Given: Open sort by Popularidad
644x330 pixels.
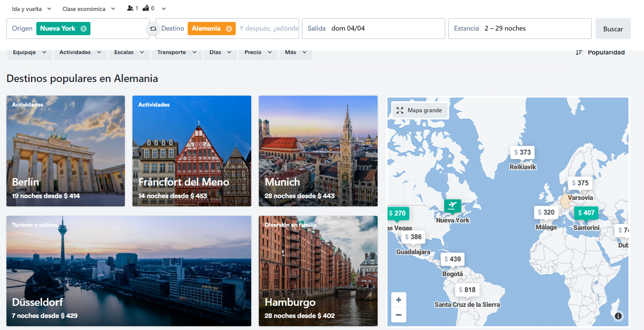Looking at the screenshot, I should (606, 53).
